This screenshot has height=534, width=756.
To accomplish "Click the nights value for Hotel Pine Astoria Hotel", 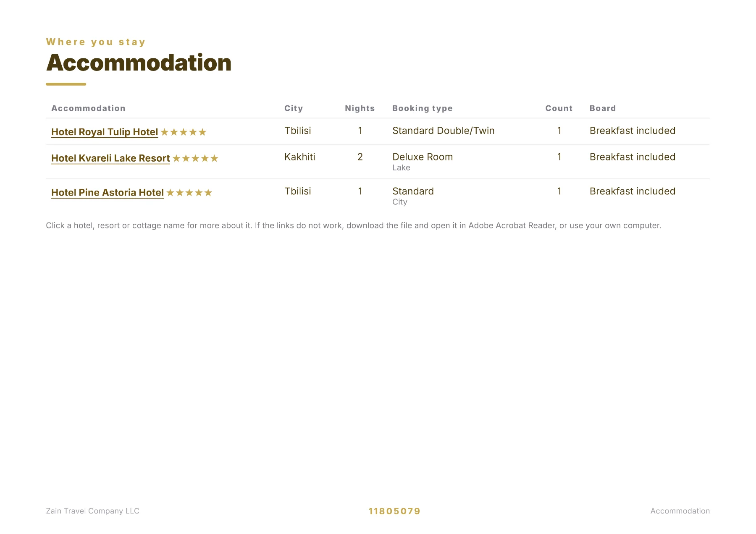I will [360, 191].
